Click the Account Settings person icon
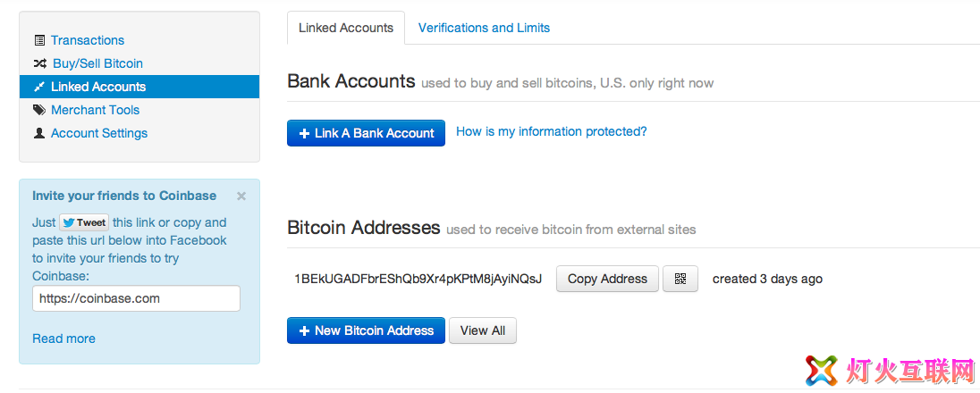 [x=39, y=133]
